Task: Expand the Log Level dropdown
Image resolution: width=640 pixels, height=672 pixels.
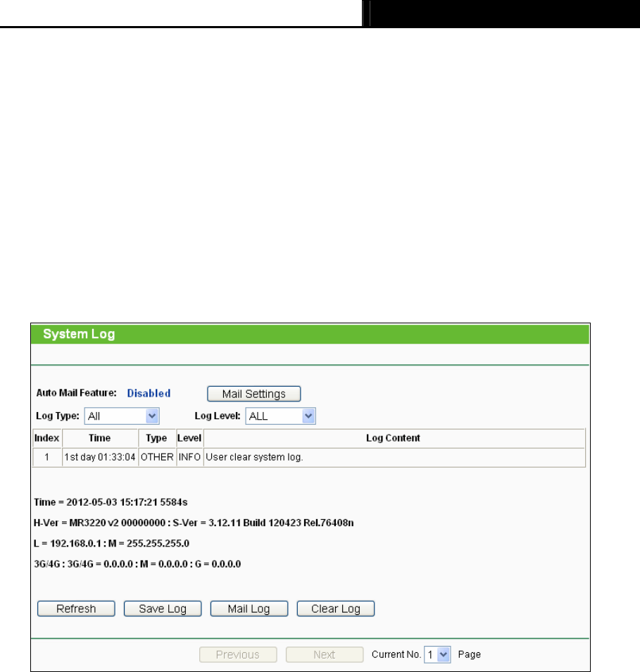Action: (x=281, y=416)
